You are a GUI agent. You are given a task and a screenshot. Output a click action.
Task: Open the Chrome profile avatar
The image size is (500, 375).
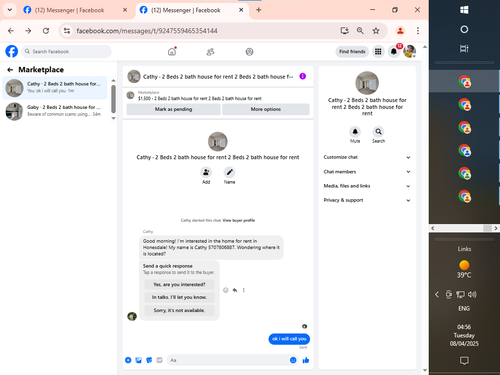[x=400, y=31]
